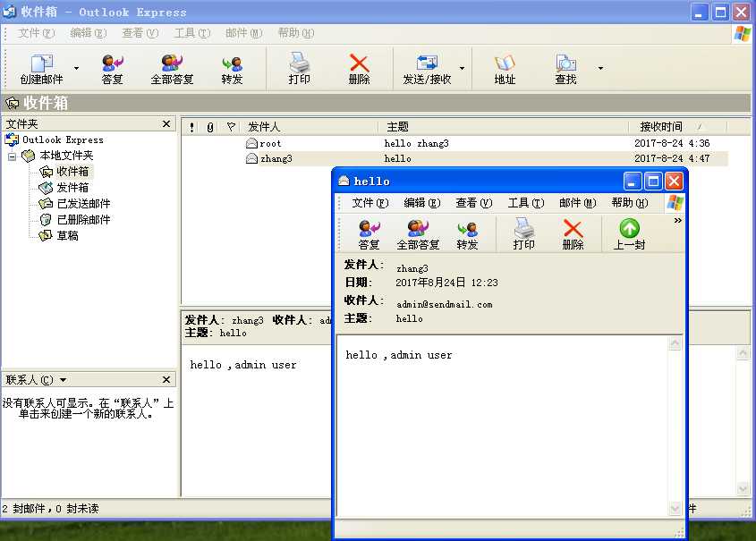Open 帮助(H) menu in the hello window
Image resolution: width=756 pixels, height=541 pixels.
point(630,203)
